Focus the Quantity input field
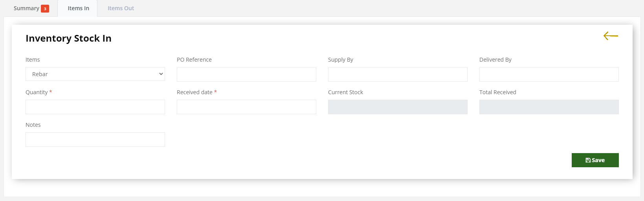644x201 pixels. (95, 107)
